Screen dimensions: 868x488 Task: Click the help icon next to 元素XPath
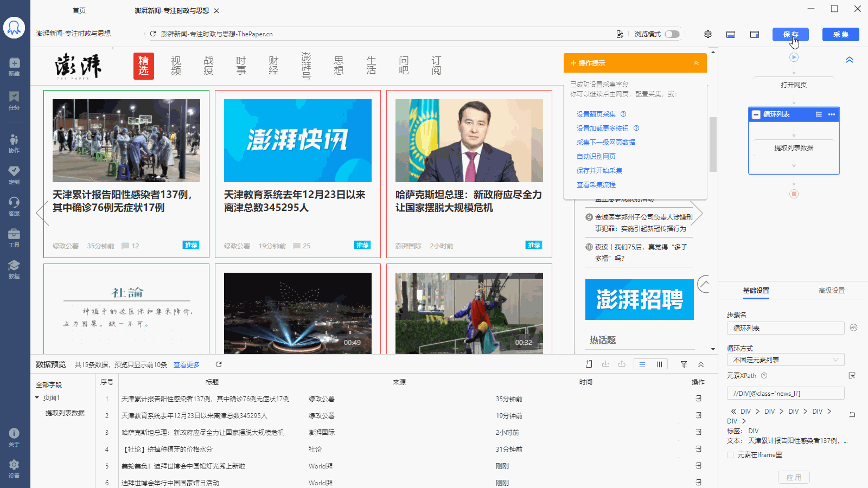[x=764, y=375]
